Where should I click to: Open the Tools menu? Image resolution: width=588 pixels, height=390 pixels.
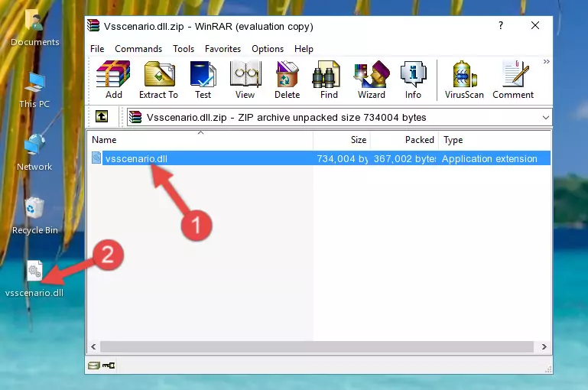(184, 49)
